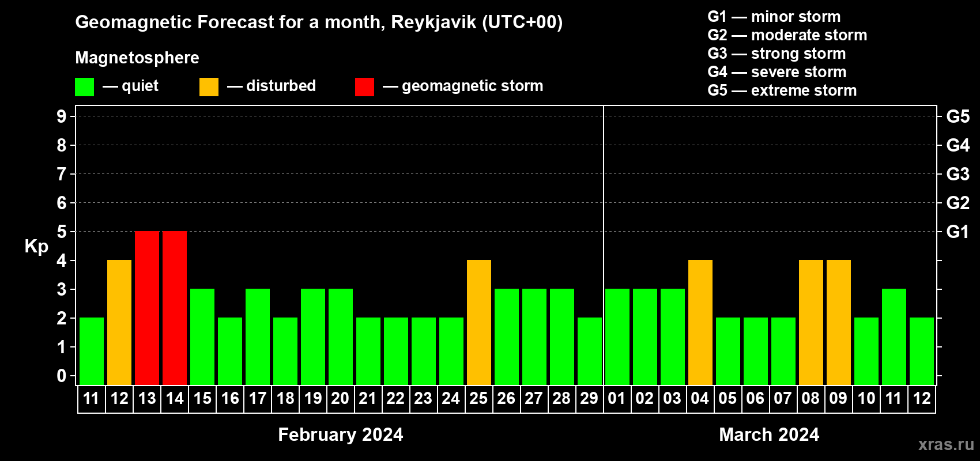Select the green bar for March 11
This screenshot has width=980, height=461.
pos(894,337)
